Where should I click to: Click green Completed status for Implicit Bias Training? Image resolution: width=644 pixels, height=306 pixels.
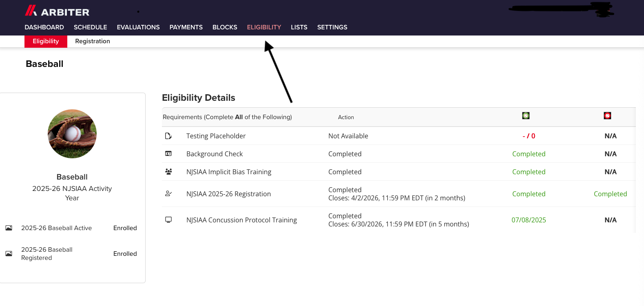click(x=529, y=172)
